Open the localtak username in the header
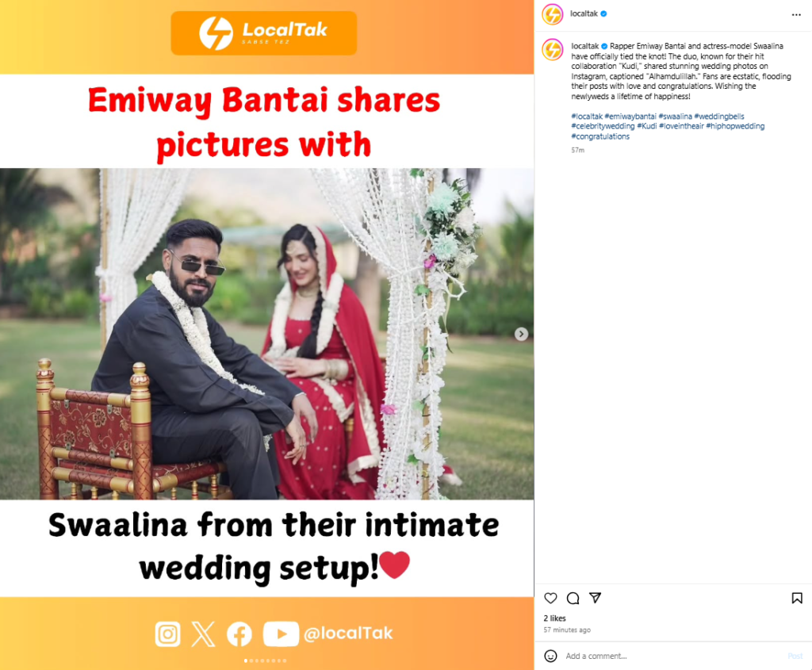 pos(584,13)
